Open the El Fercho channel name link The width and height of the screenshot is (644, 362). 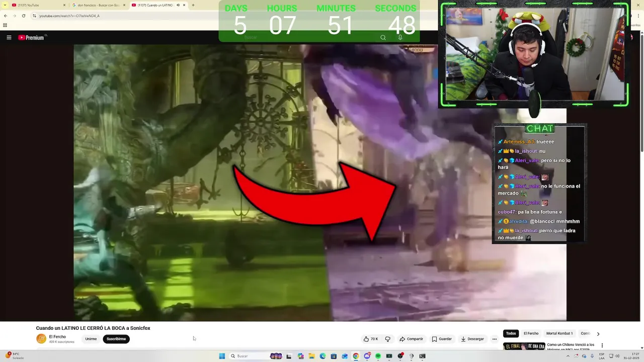click(57, 337)
